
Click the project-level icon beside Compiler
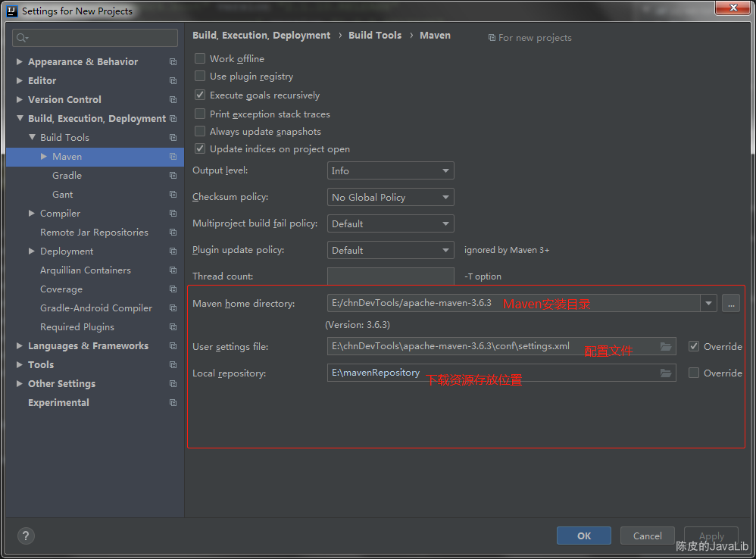click(x=173, y=213)
